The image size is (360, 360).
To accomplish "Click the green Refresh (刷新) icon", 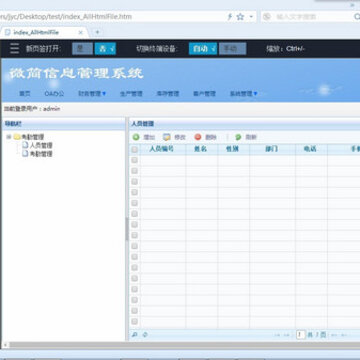I will click(x=238, y=137).
